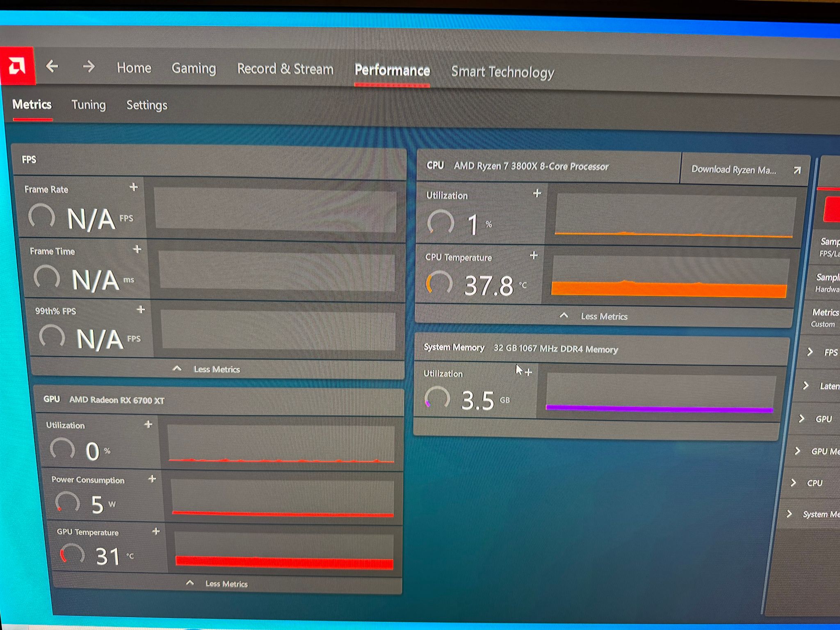
Task: Open the Smart Technology tab
Action: pyautogui.click(x=502, y=72)
